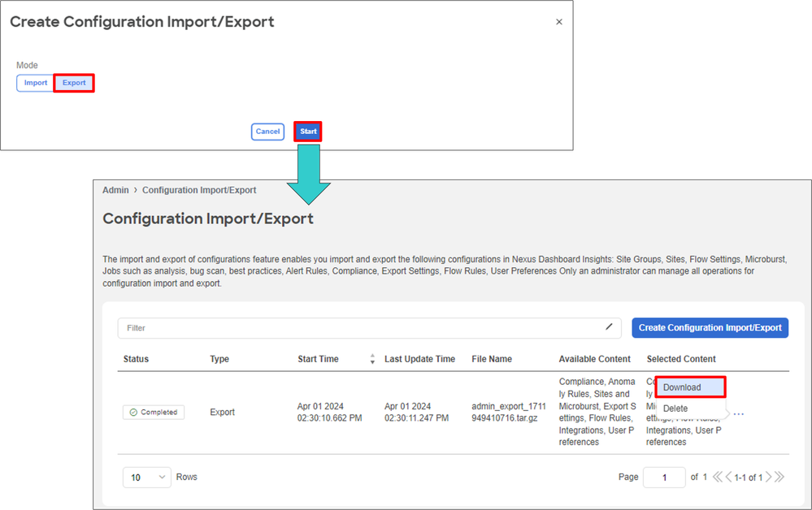This screenshot has width=812, height=510.
Task: Focus the Page number input
Action: [664, 477]
